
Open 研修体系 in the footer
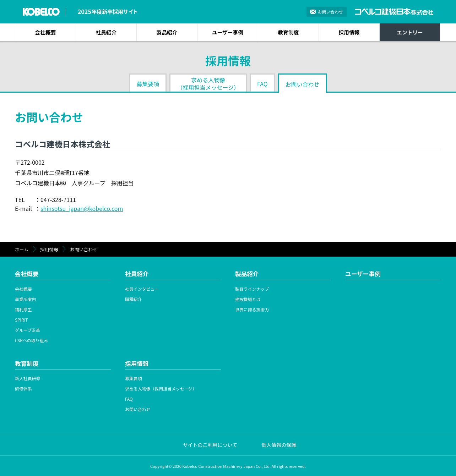[x=23, y=389]
